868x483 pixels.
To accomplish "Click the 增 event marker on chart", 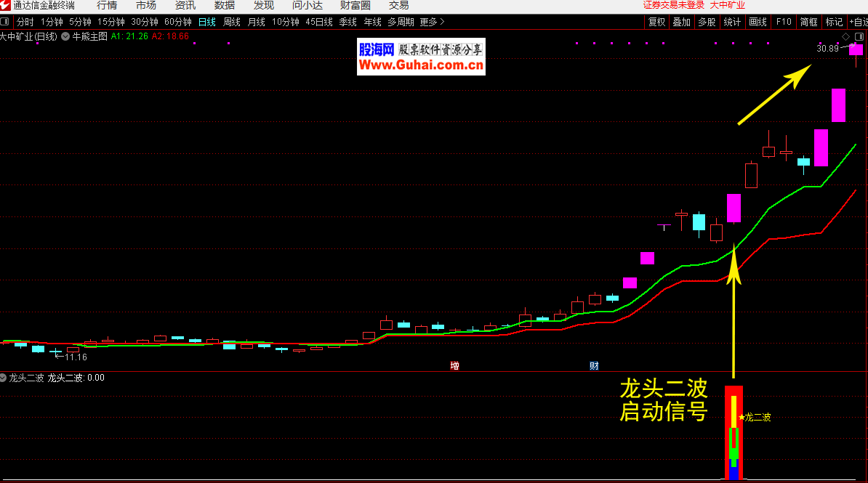I will [454, 365].
